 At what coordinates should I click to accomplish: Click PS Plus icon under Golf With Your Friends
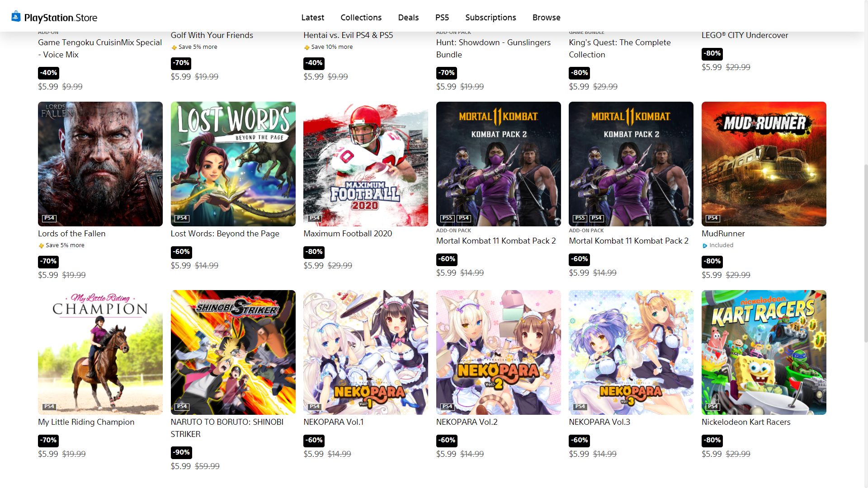click(174, 47)
